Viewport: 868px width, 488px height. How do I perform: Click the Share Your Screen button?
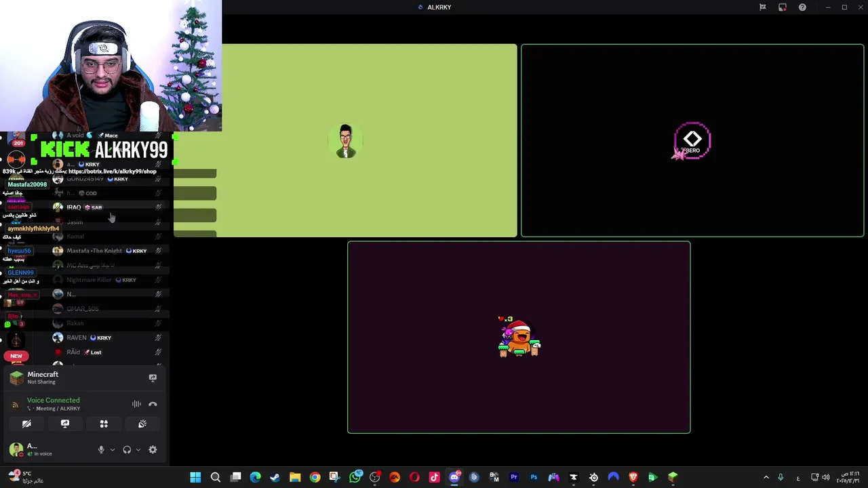click(65, 424)
